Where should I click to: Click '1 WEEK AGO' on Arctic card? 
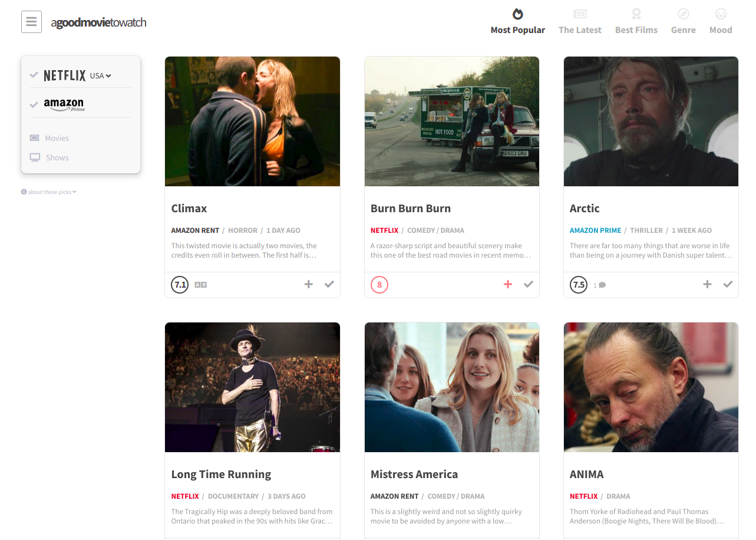692,231
